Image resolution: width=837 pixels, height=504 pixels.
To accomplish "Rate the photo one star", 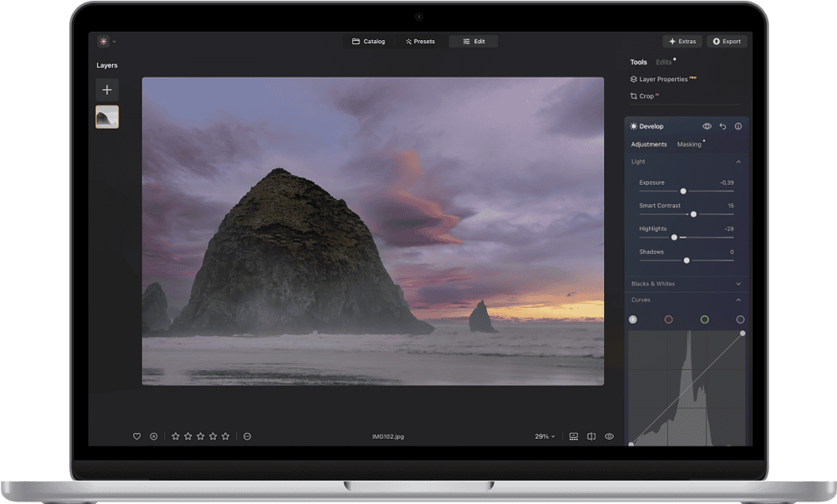I will (175, 436).
